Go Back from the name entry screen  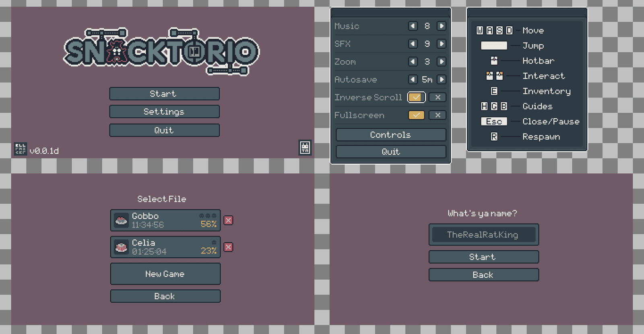click(483, 275)
